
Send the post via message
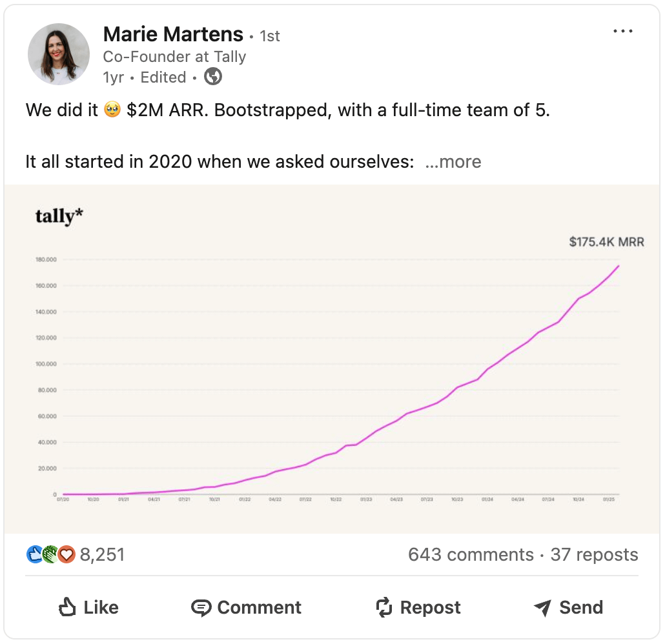(568, 607)
